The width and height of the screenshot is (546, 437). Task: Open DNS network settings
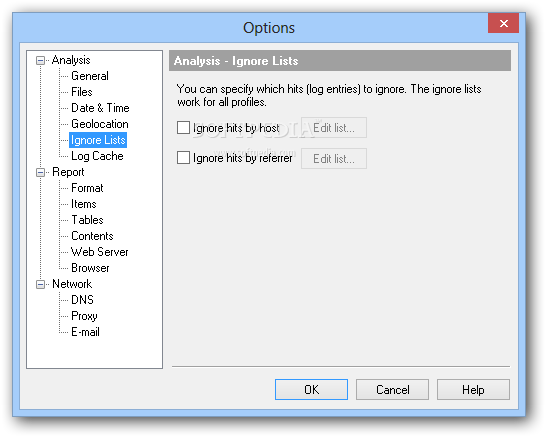pos(82,300)
